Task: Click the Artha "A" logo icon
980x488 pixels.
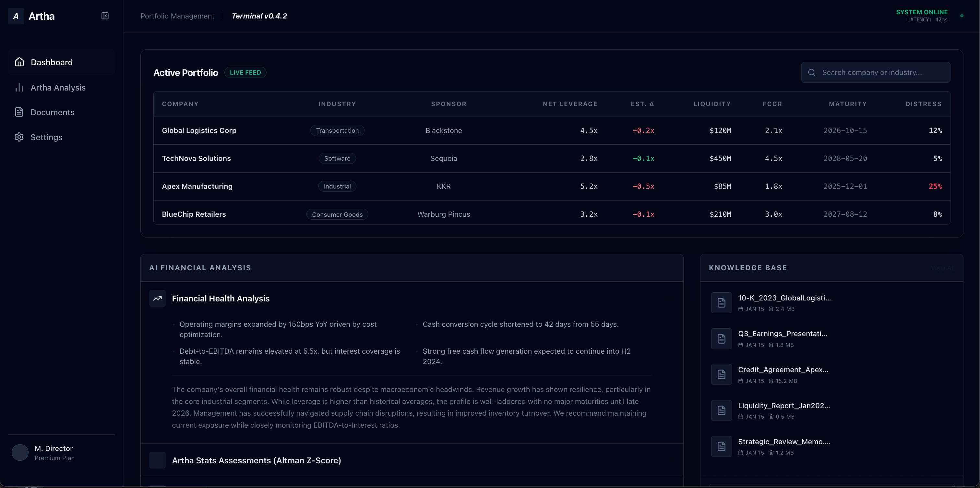Action: point(16,16)
